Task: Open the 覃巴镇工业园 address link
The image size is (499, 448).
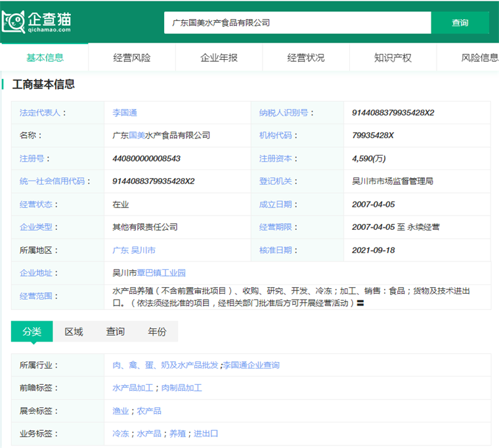Action: tap(161, 273)
